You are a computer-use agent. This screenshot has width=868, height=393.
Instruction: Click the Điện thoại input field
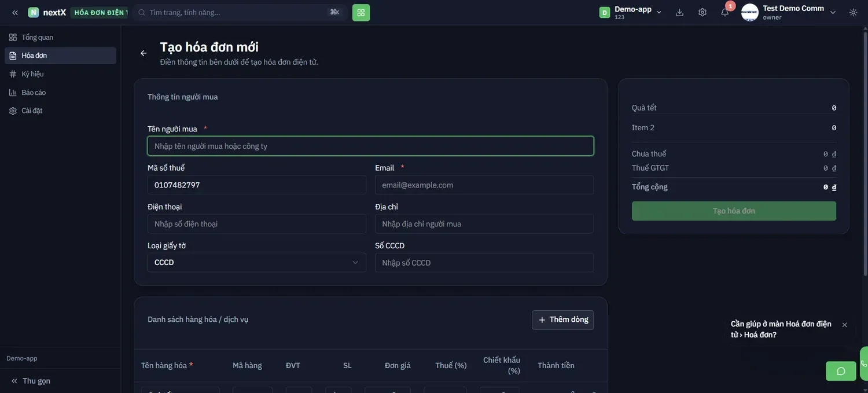257,223
